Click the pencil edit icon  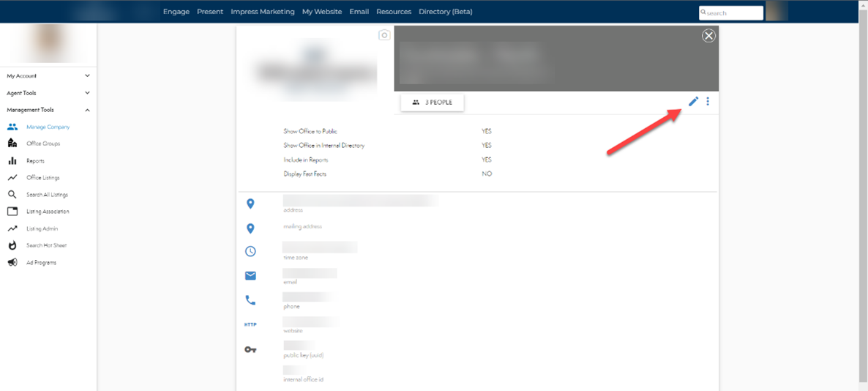pyautogui.click(x=693, y=102)
